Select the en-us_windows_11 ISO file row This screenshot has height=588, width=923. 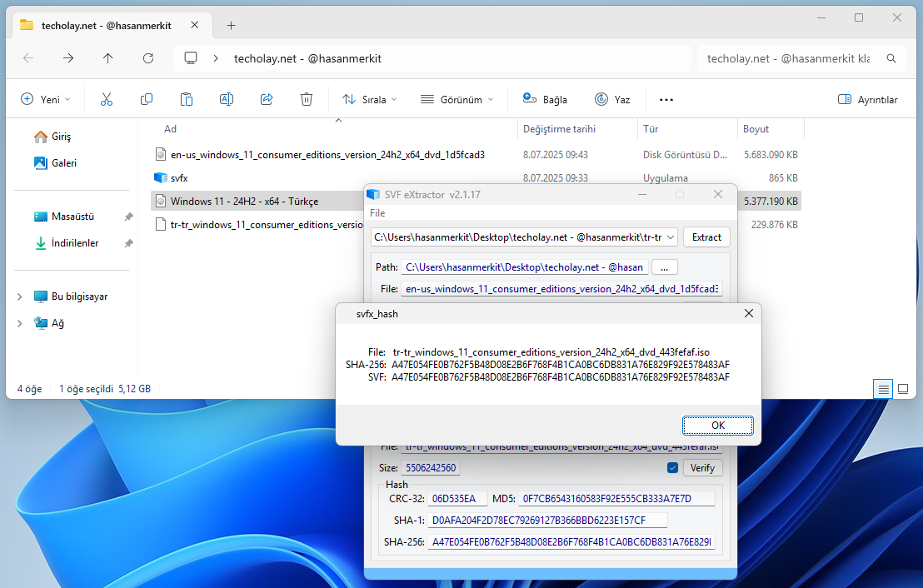click(x=476, y=155)
